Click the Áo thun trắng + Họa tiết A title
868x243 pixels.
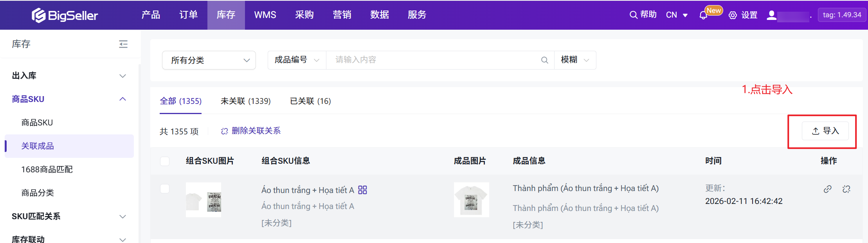click(308, 190)
